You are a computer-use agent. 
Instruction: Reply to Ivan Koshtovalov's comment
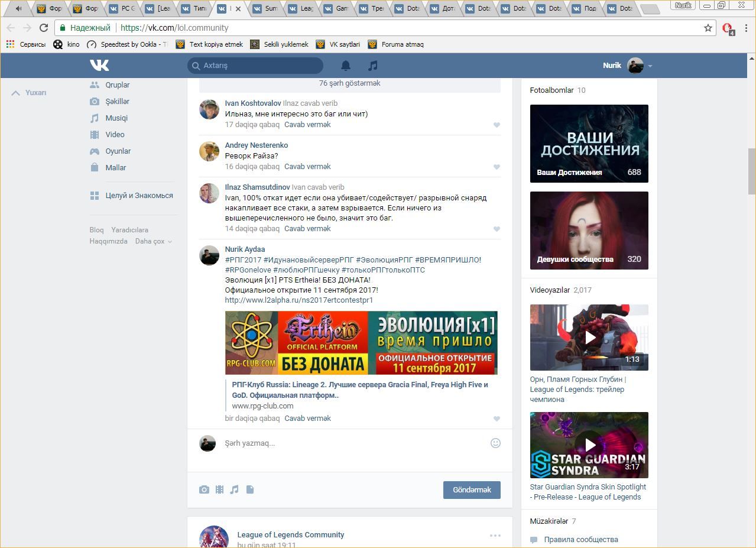(x=307, y=125)
